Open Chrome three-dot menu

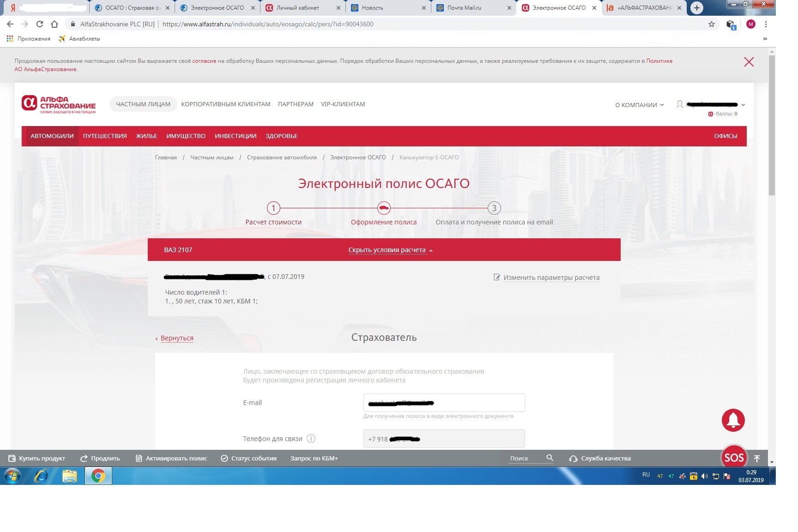pos(766,24)
